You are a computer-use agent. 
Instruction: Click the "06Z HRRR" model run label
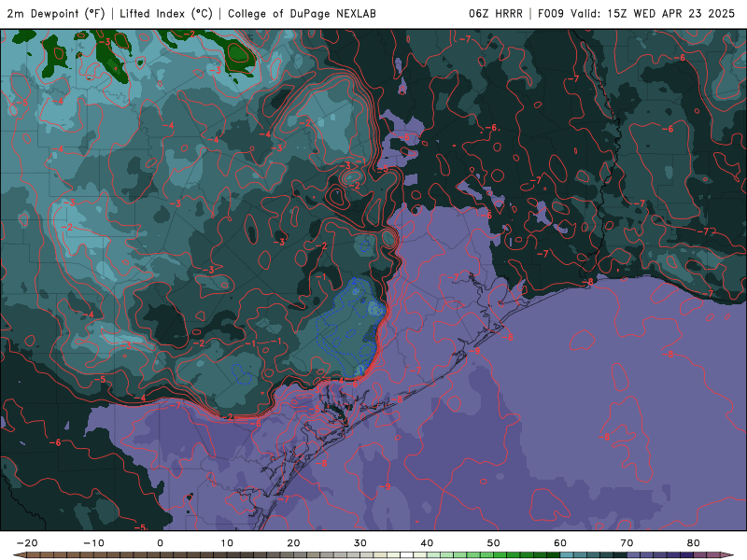(496, 13)
